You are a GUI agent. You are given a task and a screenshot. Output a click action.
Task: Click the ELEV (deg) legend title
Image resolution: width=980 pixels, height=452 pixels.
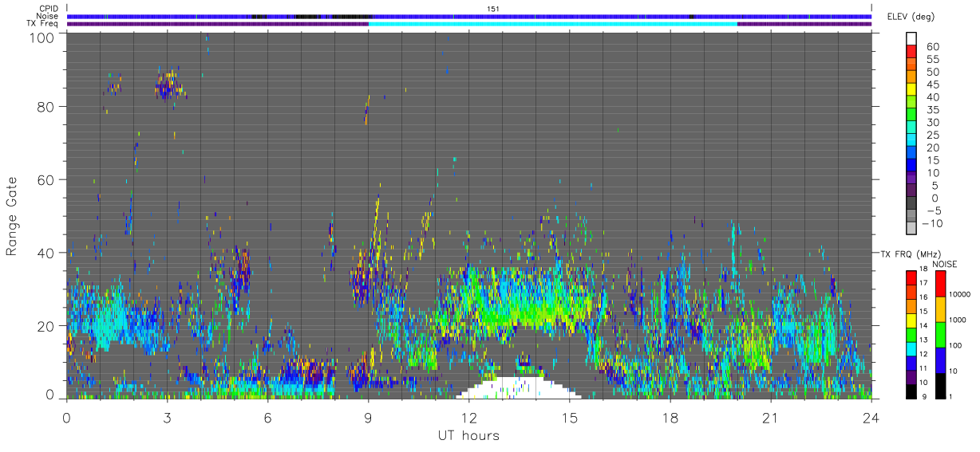click(x=911, y=16)
